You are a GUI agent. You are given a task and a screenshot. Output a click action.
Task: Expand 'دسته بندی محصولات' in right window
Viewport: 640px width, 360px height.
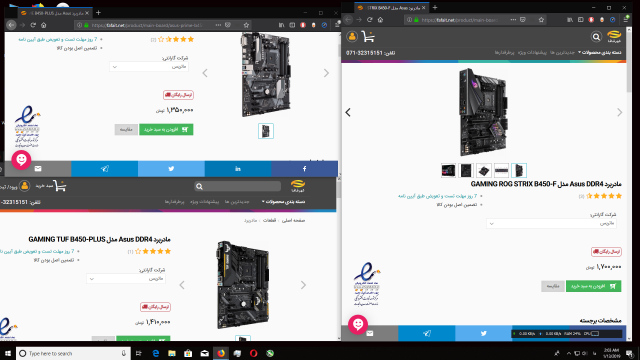[600, 53]
